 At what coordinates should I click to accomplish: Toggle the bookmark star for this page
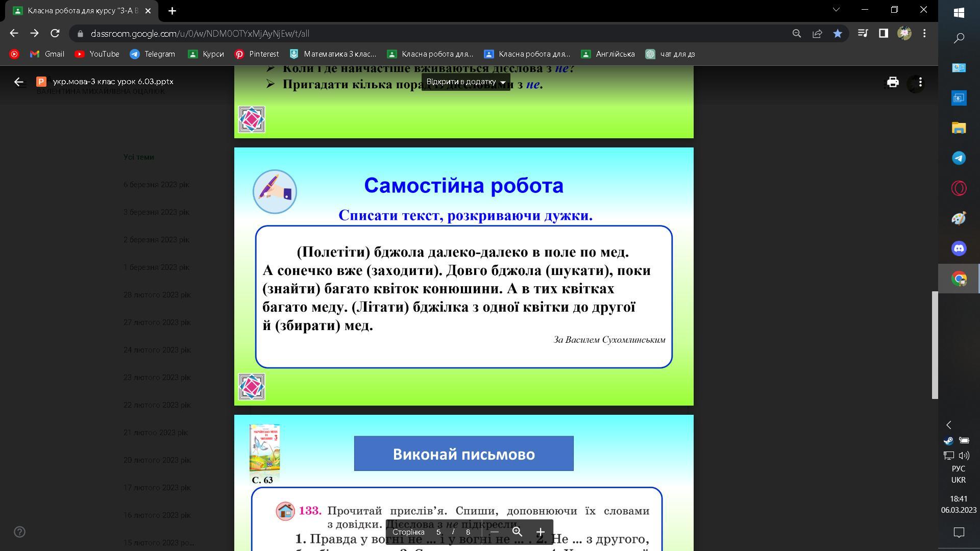[x=838, y=34]
